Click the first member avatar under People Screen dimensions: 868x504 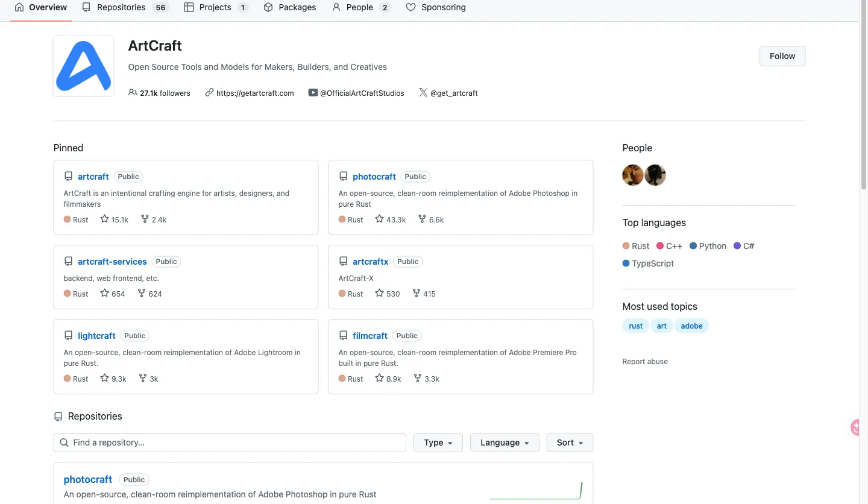(633, 175)
